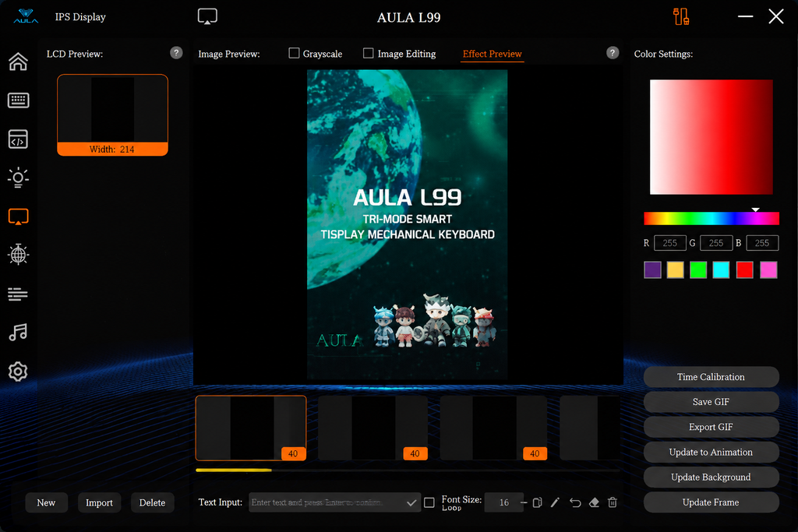Enable the Image Editing checkbox
The height and width of the screenshot is (532, 798).
click(x=369, y=53)
